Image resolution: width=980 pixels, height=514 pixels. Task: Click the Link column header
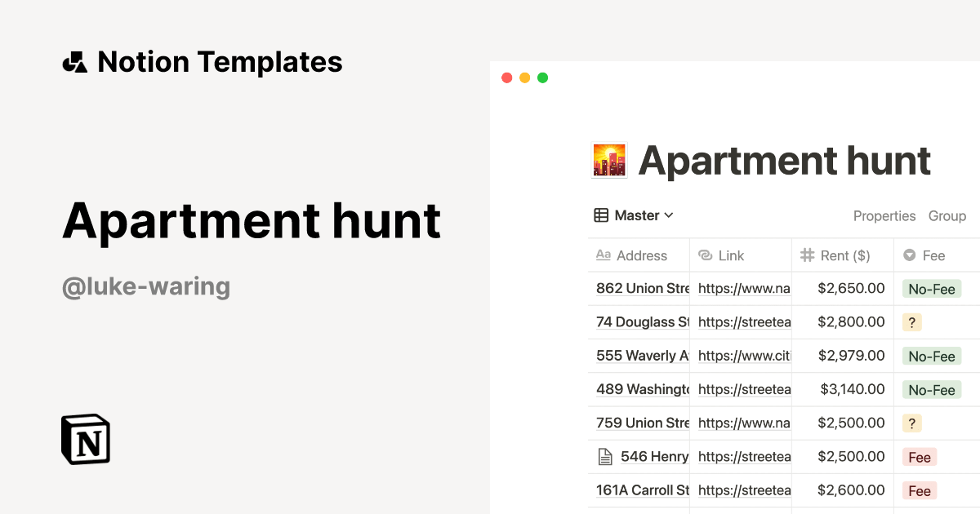(741, 255)
